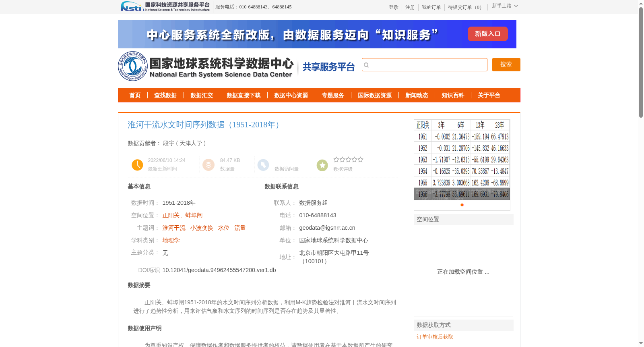Screen dimensions: 644x347
Task: Open the 知识百科 menu item
Action: tap(453, 96)
